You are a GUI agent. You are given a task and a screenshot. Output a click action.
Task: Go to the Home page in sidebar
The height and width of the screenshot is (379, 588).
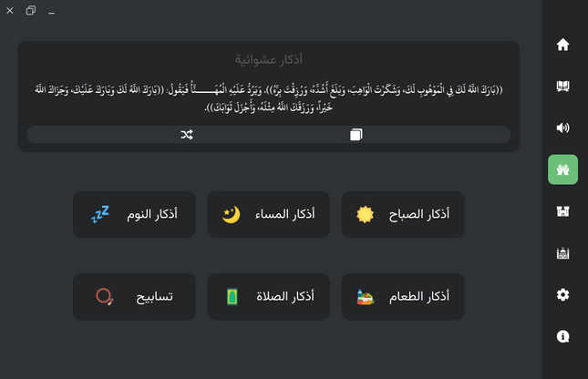pos(562,45)
